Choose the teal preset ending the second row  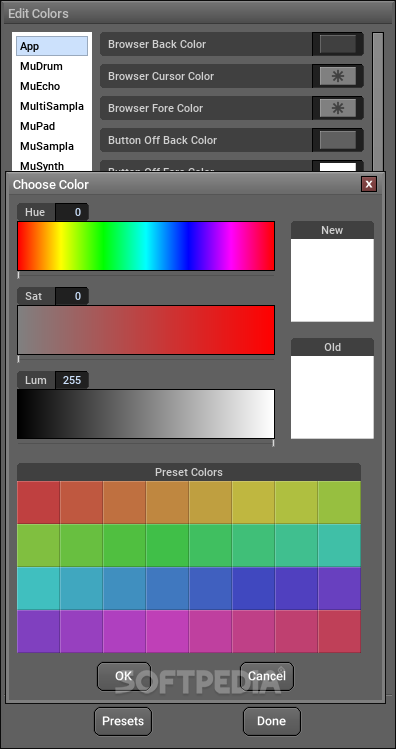339,546
